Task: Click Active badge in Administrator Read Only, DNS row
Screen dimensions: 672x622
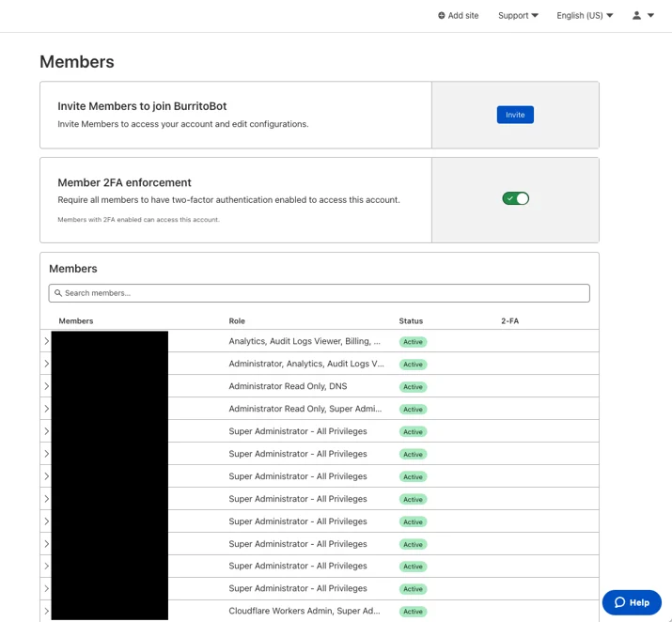Action: 413,387
